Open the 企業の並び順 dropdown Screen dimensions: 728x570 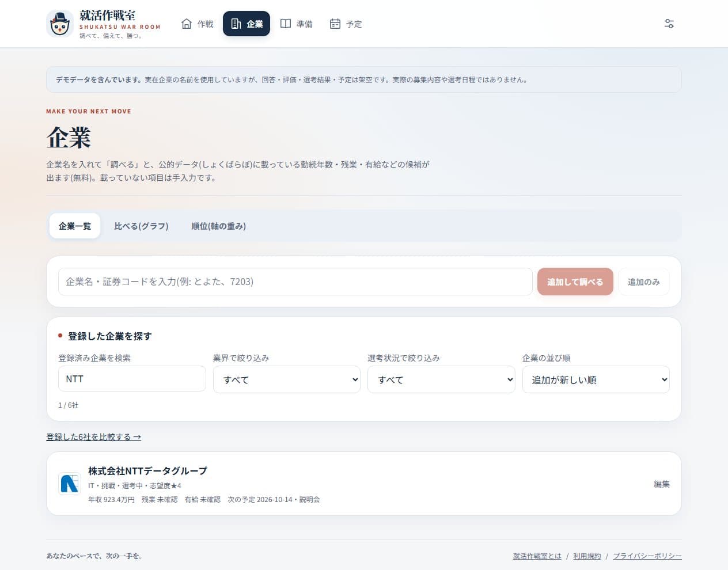pos(596,379)
